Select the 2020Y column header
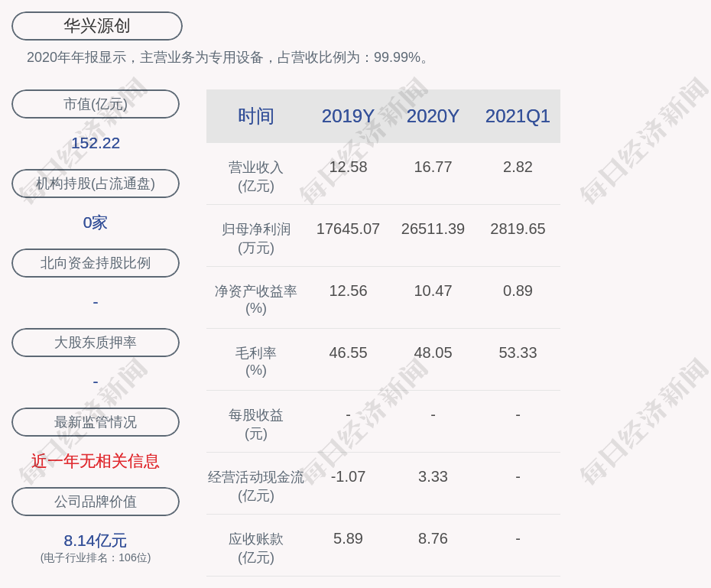 click(433, 116)
